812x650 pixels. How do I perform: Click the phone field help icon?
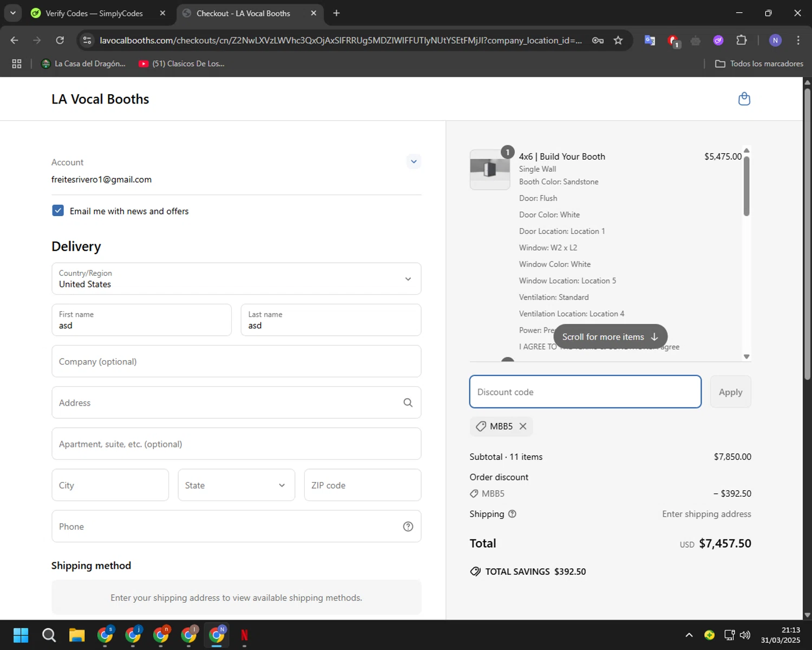(x=408, y=526)
